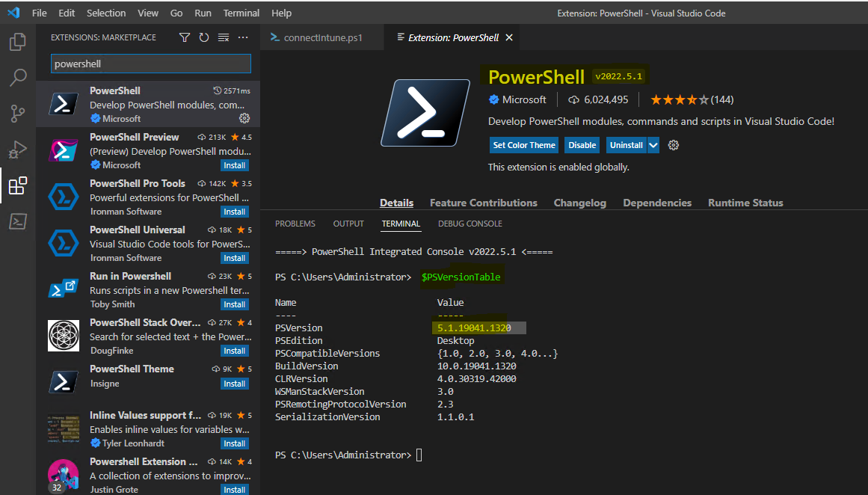Open manage gear for PowerShell list item
This screenshot has width=868, height=495.
coord(244,118)
